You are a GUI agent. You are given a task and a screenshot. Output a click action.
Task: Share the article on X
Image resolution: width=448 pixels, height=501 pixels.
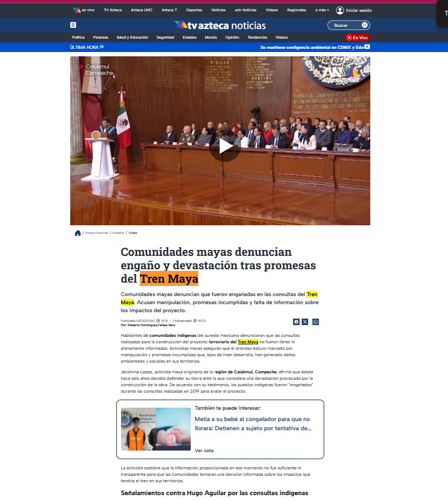305,322
